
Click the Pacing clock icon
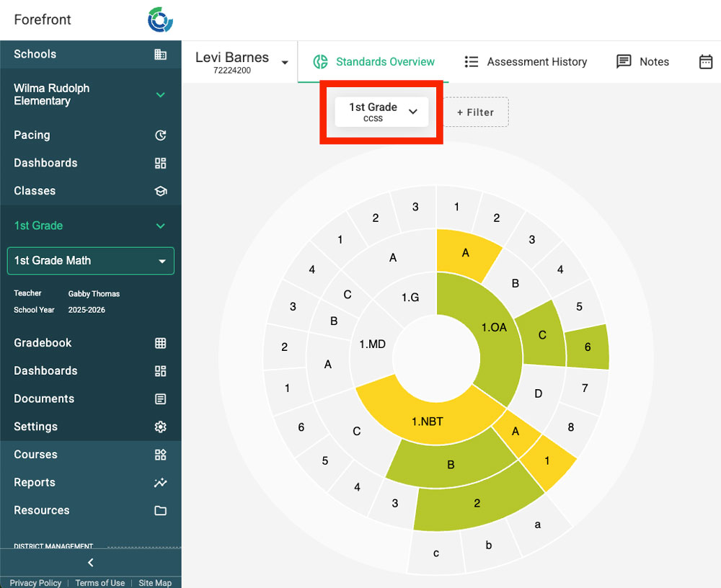click(x=160, y=135)
